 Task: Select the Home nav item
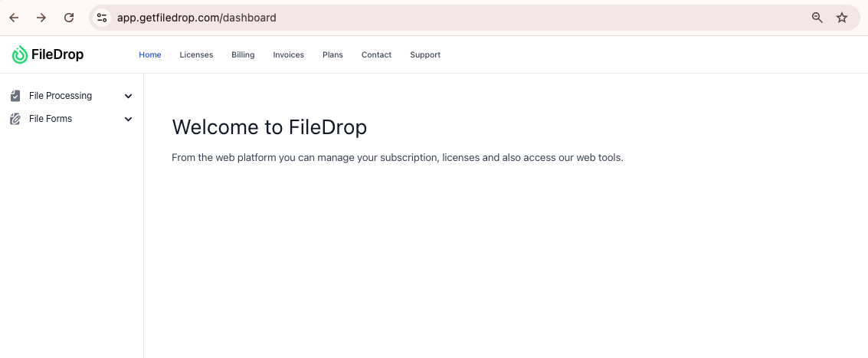150,55
